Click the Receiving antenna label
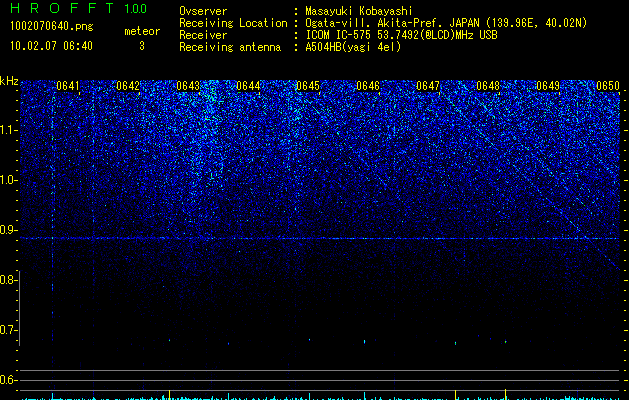The width and height of the screenshot is (629, 400). (230, 47)
